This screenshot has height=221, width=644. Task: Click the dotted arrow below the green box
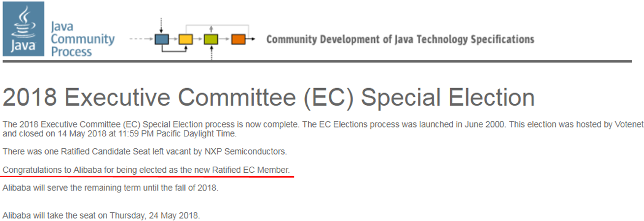click(x=211, y=53)
